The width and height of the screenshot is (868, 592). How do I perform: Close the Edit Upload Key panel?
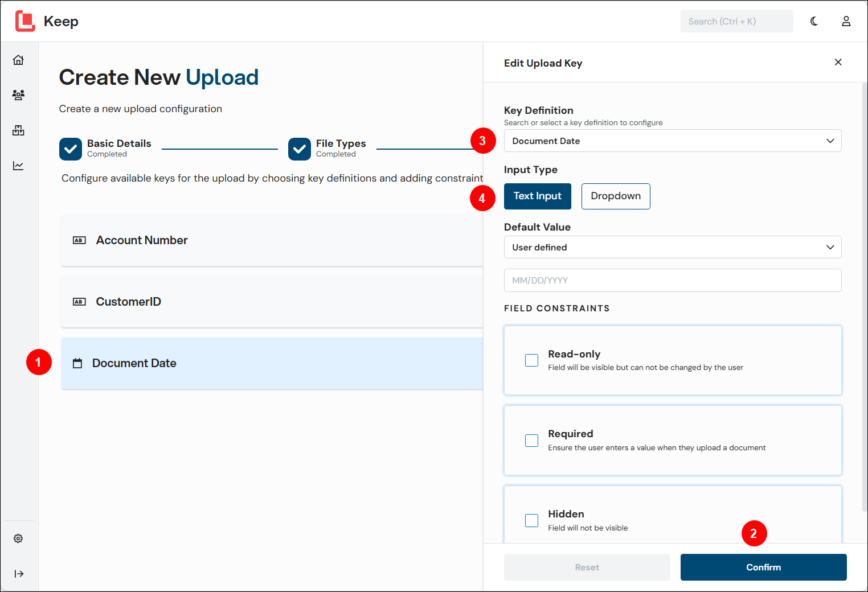pyautogui.click(x=838, y=62)
